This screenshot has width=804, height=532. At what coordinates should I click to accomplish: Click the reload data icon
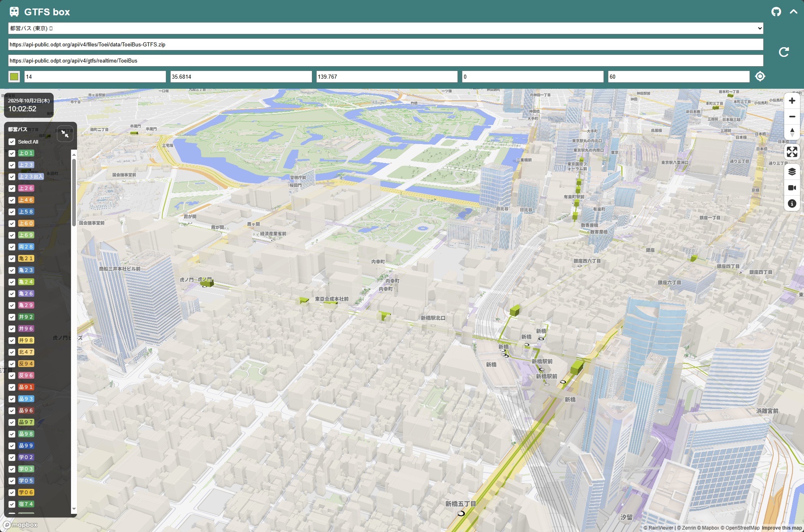783,52
